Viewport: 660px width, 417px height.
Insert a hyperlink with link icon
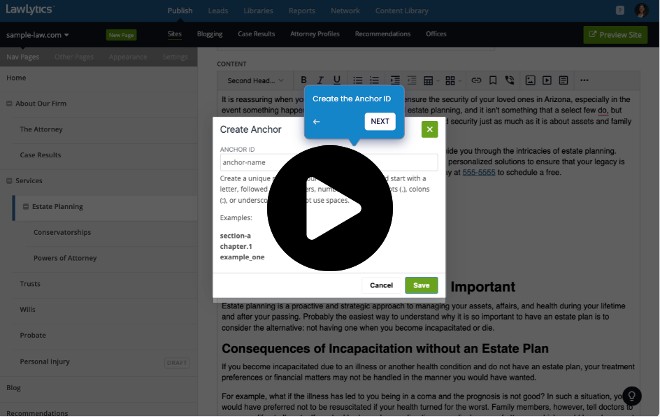[476, 80]
